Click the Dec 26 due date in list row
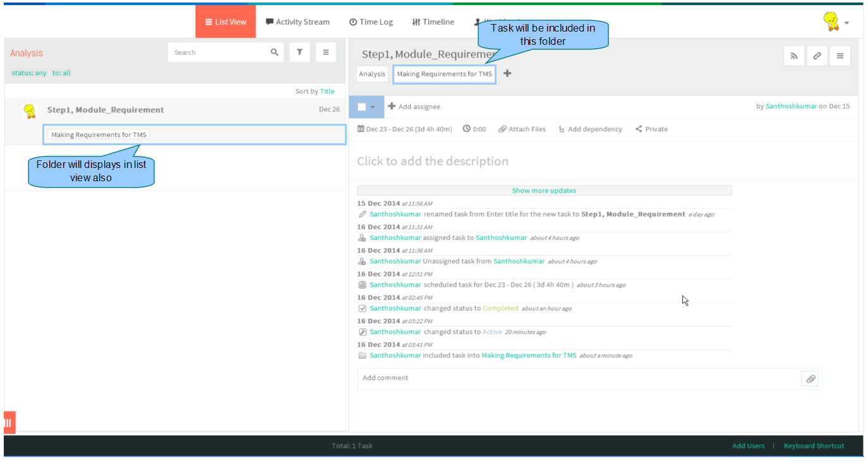This screenshot has height=461, width=868. tap(329, 109)
